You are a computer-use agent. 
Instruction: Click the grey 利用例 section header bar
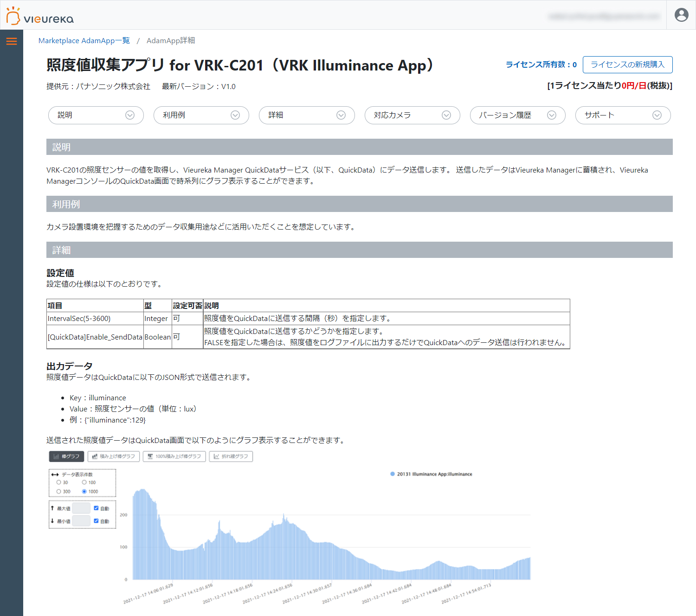tap(360, 204)
